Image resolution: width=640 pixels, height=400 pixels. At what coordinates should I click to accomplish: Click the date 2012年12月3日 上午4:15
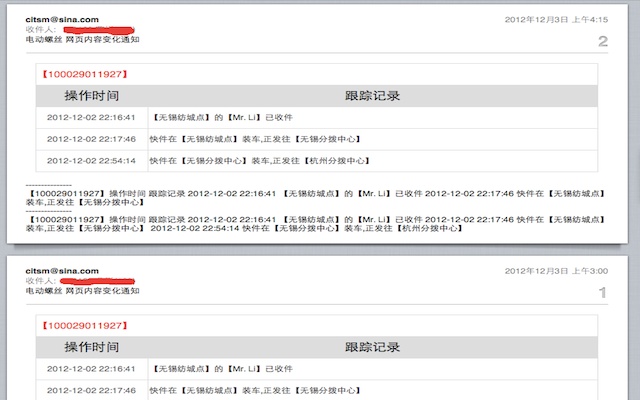click(556, 20)
